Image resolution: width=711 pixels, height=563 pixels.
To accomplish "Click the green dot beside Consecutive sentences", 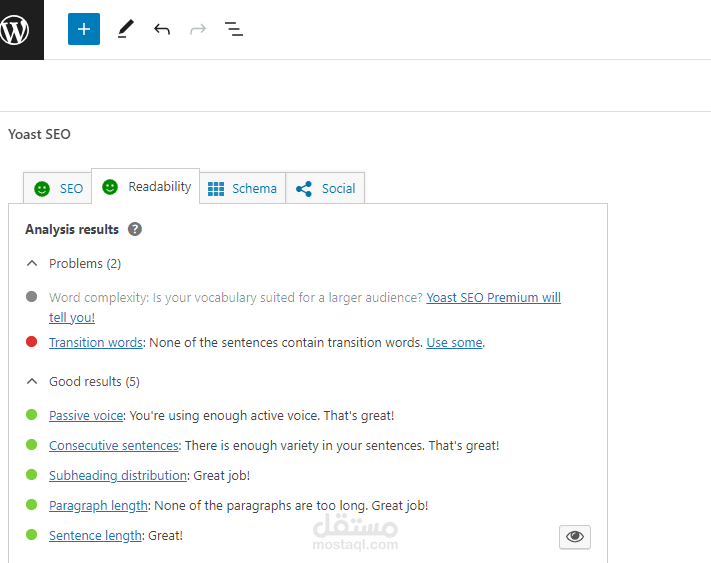I will [x=31, y=444].
